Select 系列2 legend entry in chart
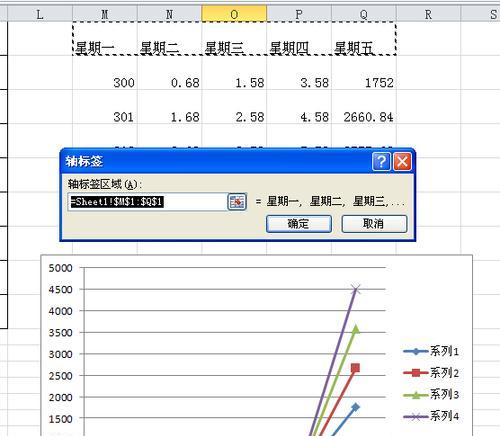Image resolution: width=500 pixels, height=436 pixels. pyautogui.click(x=431, y=373)
